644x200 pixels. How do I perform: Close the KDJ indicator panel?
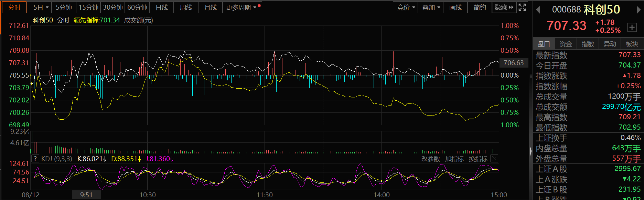494,159
